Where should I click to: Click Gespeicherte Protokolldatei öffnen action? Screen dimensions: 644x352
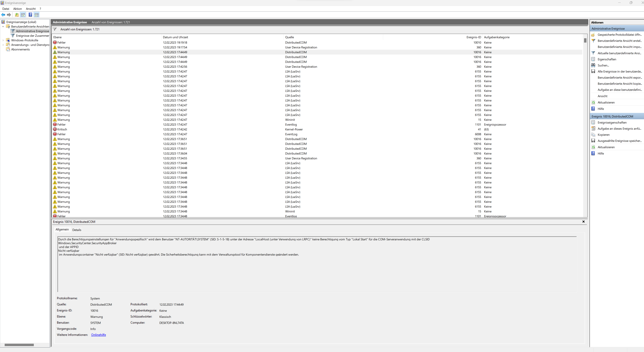(619, 35)
